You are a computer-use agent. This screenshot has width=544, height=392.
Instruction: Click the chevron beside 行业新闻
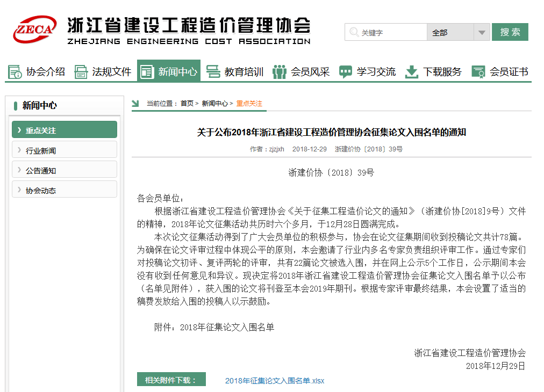click(19, 150)
